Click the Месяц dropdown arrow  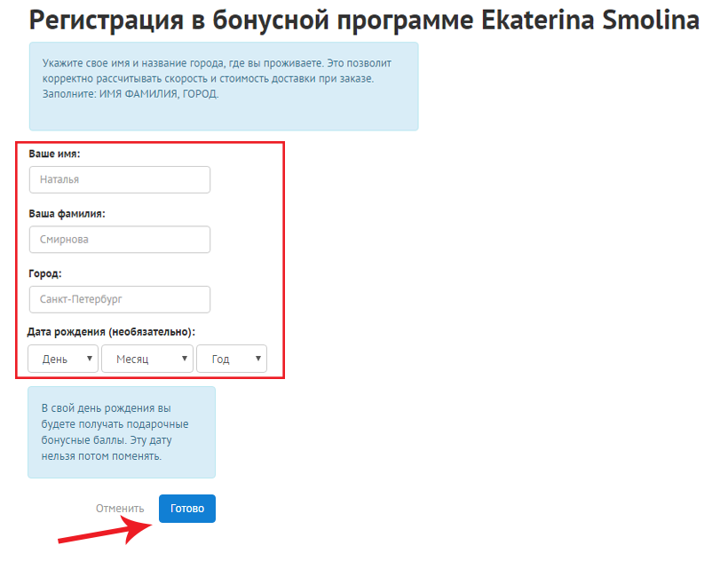click(185, 359)
